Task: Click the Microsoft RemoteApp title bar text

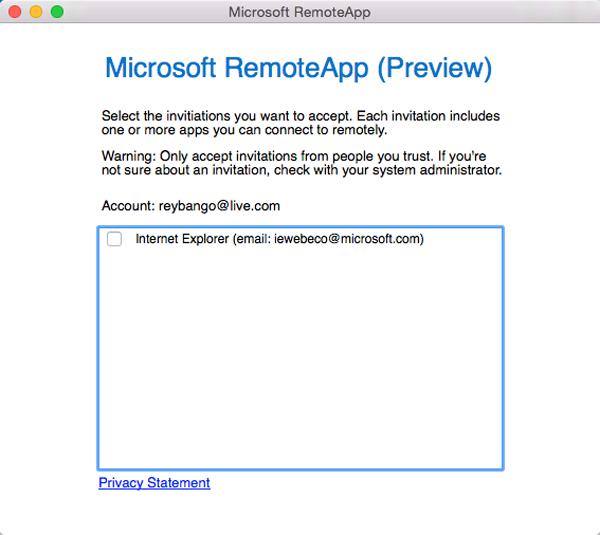Action: click(300, 12)
